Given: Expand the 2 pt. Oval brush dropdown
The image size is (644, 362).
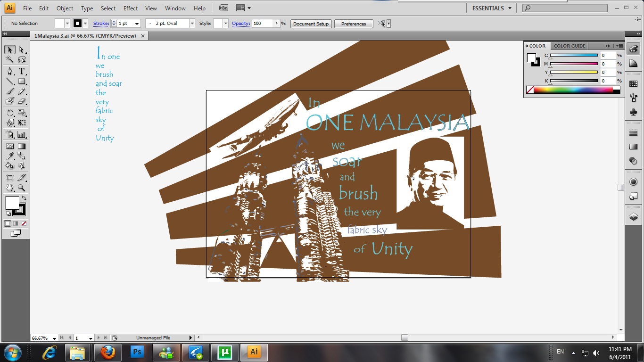Looking at the screenshot, I should click(192, 24).
